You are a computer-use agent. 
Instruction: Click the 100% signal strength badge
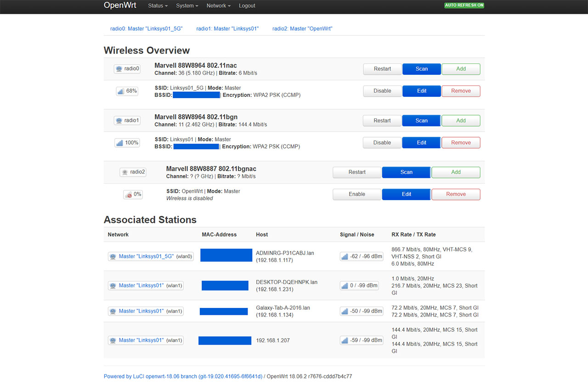(x=127, y=143)
